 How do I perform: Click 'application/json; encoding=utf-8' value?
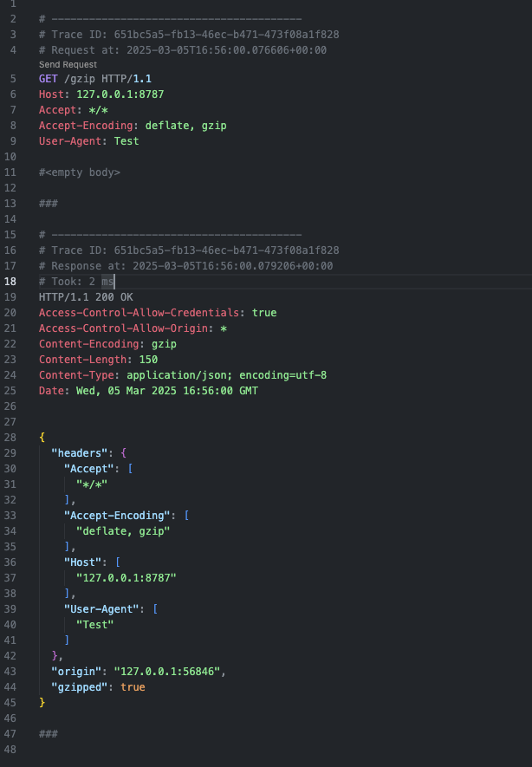(227, 375)
